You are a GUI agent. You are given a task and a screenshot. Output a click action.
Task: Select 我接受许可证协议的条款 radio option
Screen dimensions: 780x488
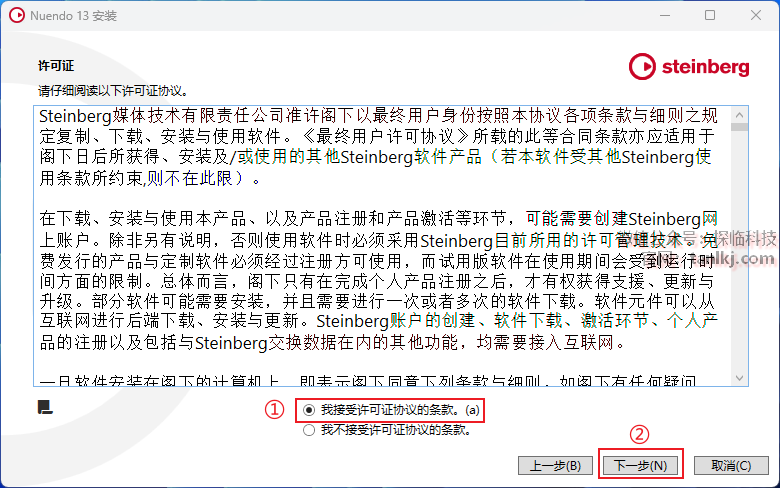point(309,410)
